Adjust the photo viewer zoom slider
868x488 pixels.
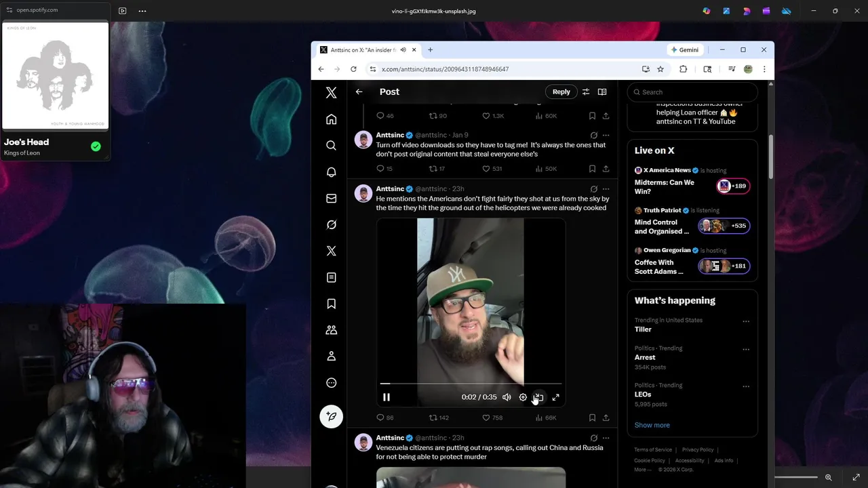coord(796,477)
